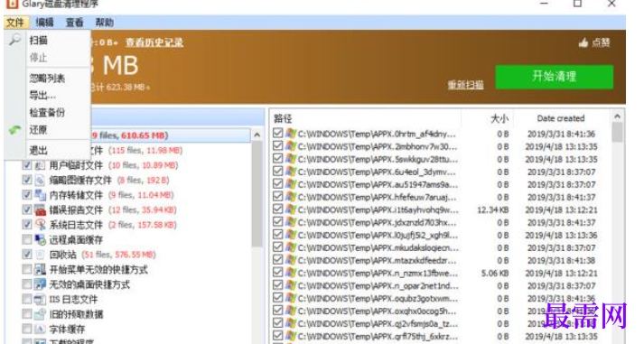
Task: Click the 缩略图缓存文件 category icon
Action: [x=40, y=181]
